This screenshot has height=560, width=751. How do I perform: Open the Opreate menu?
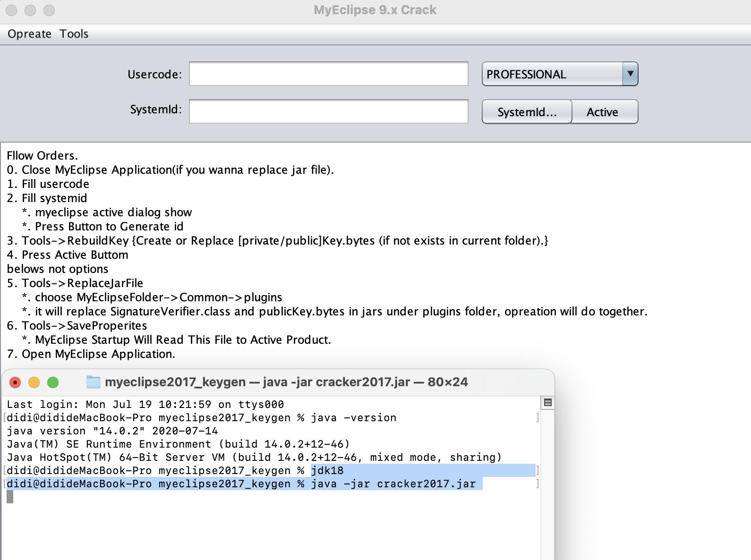coord(29,34)
